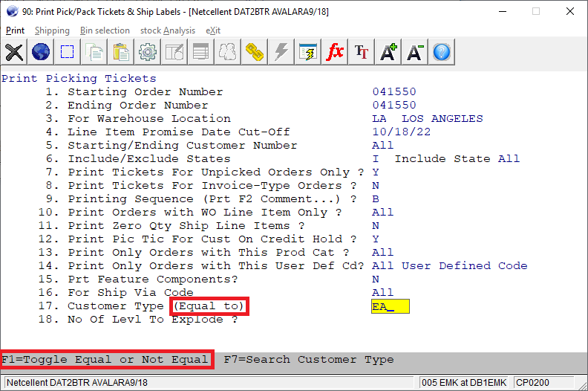Viewport: 588px width, 391px height.
Task: Open the blue globe web icon
Action: point(41,52)
